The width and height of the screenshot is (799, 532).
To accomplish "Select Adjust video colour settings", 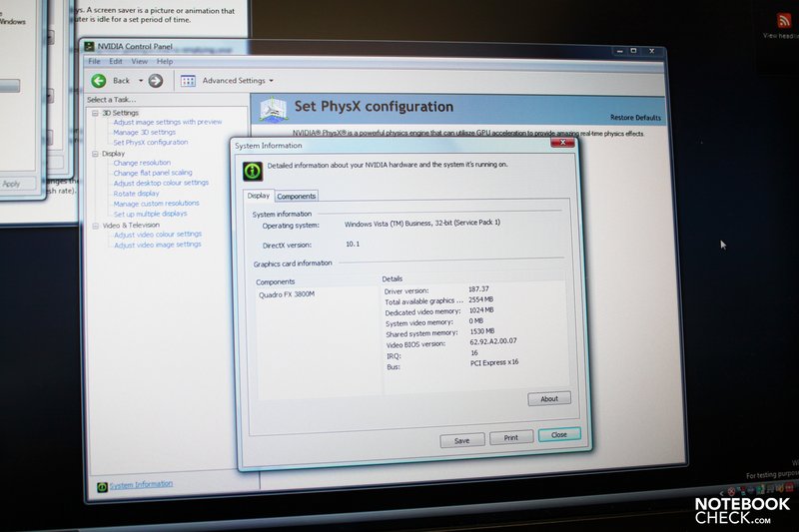I will [x=158, y=235].
